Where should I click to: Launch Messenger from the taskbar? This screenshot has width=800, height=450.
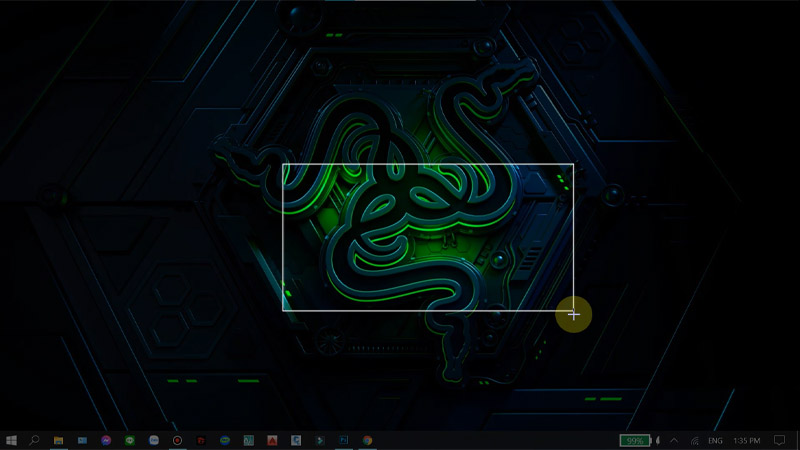pos(106,440)
